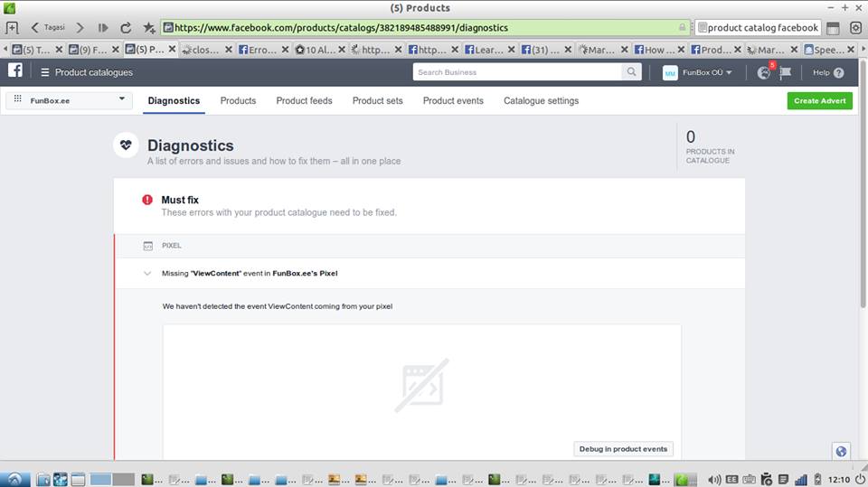Image resolution: width=868 pixels, height=487 pixels.
Task: Switch to the Product feeds tab
Action: point(304,100)
